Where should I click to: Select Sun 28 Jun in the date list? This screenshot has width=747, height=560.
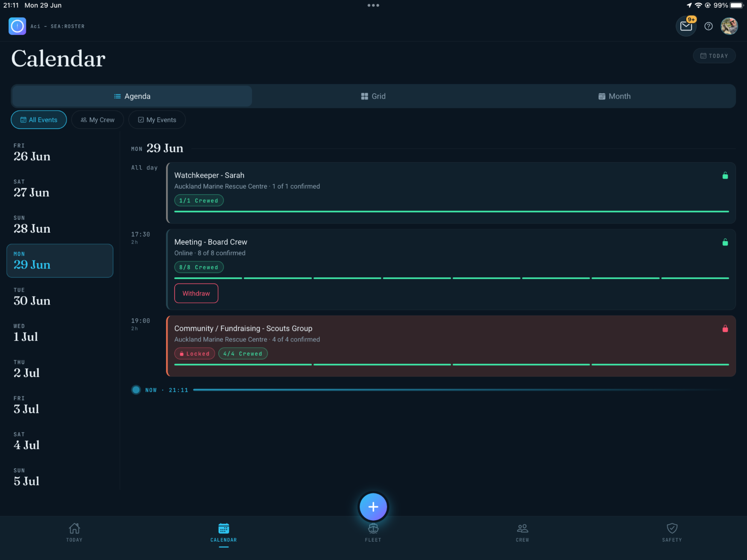(x=60, y=225)
